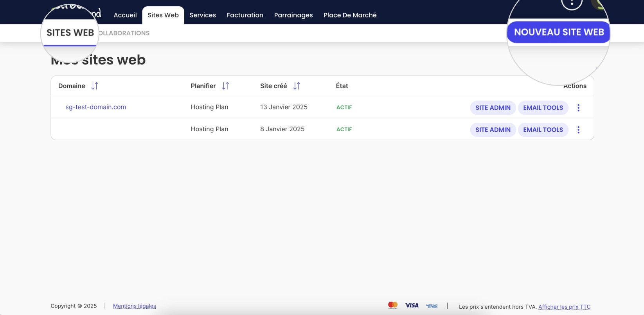
Task: Open SITE ADMIN for sg-test-domain.com
Action: pos(493,108)
